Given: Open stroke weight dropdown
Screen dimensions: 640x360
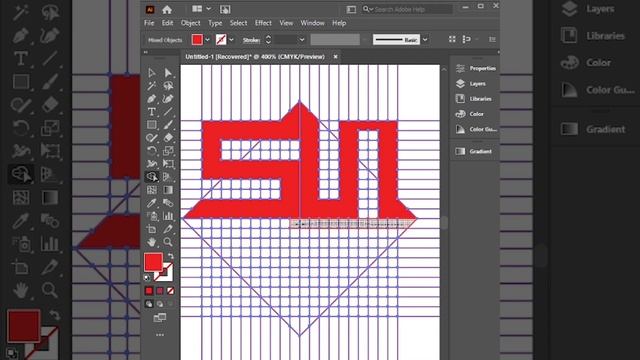Looking at the screenshot, I should pyautogui.click(x=302, y=40).
